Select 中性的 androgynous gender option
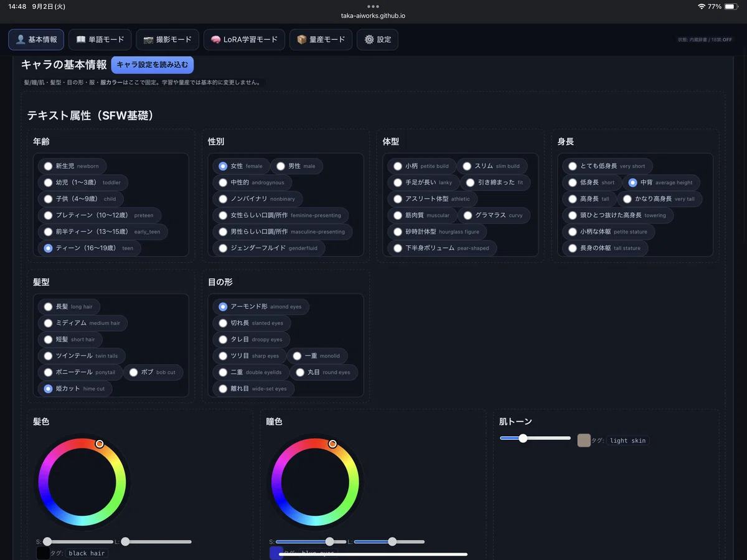 [252, 183]
